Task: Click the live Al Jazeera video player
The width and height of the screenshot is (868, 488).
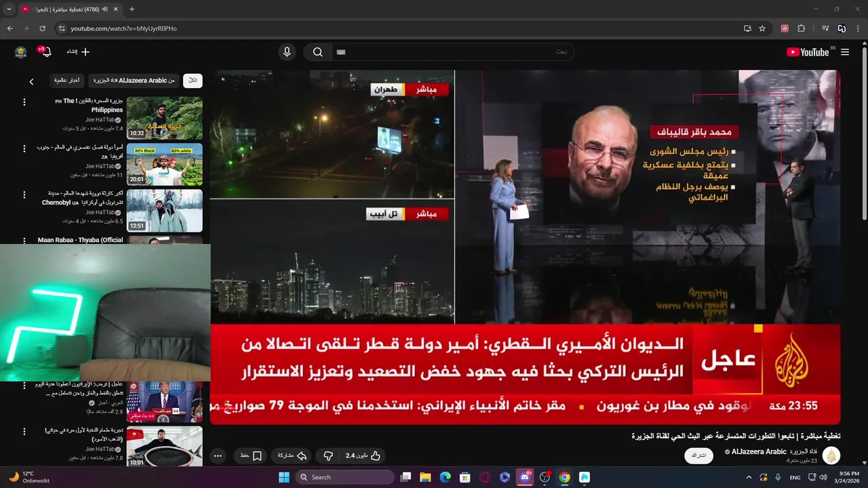Action: coord(525,247)
